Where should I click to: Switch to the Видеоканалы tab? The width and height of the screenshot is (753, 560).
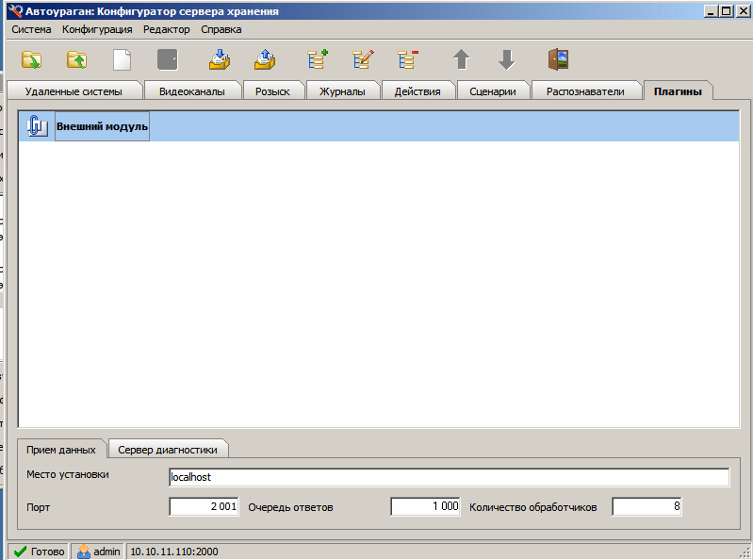(192, 91)
